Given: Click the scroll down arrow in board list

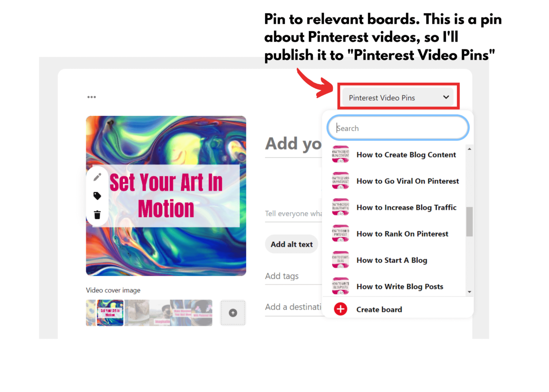Looking at the screenshot, I should point(469,292).
